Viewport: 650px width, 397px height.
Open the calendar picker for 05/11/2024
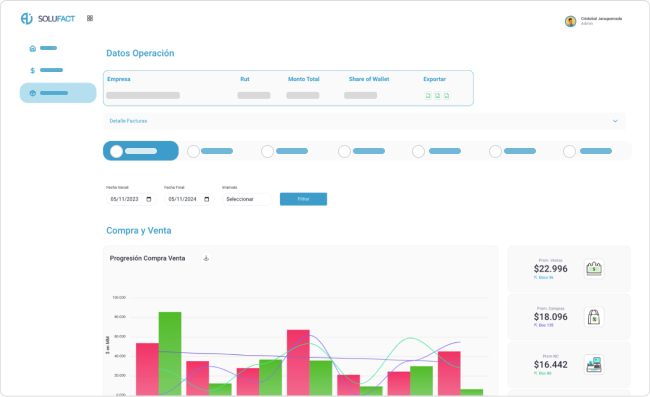pyautogui.click(x=206, y=199)
